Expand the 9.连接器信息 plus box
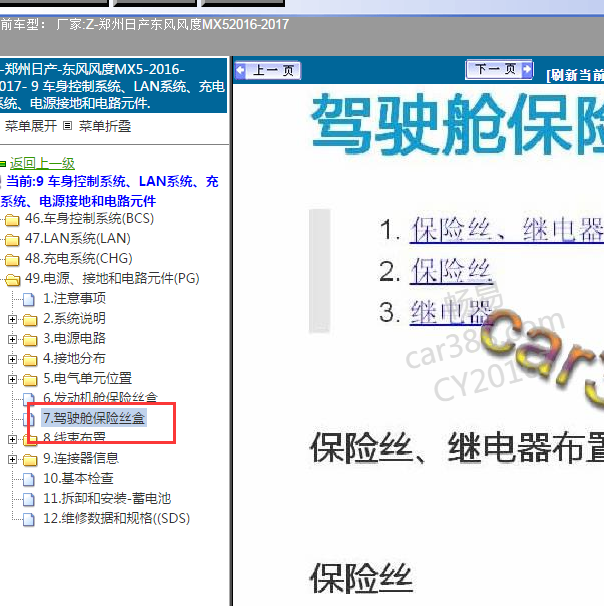 [12, 460]
